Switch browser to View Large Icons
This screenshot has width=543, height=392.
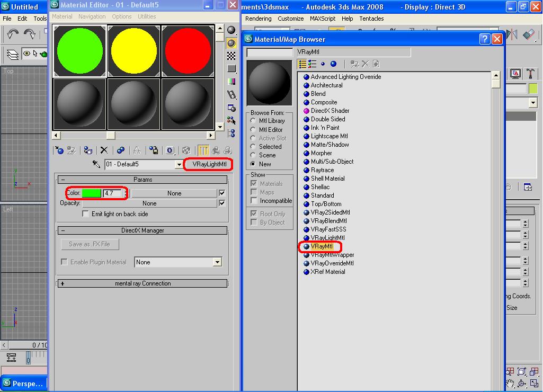click(334, 64)
